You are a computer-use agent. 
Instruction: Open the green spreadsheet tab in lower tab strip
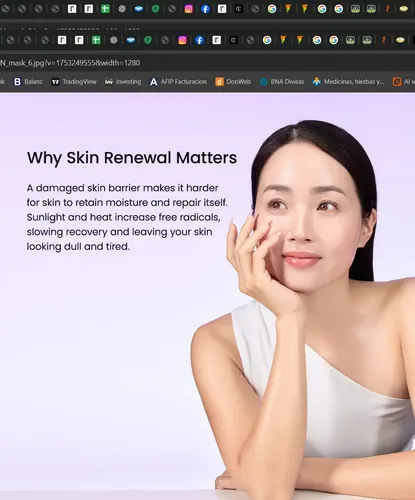point(96,40)
